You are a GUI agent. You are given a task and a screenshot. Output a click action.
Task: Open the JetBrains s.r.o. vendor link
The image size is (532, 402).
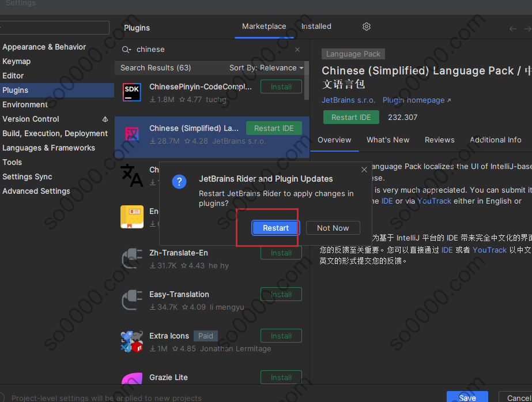coord(349,100)
